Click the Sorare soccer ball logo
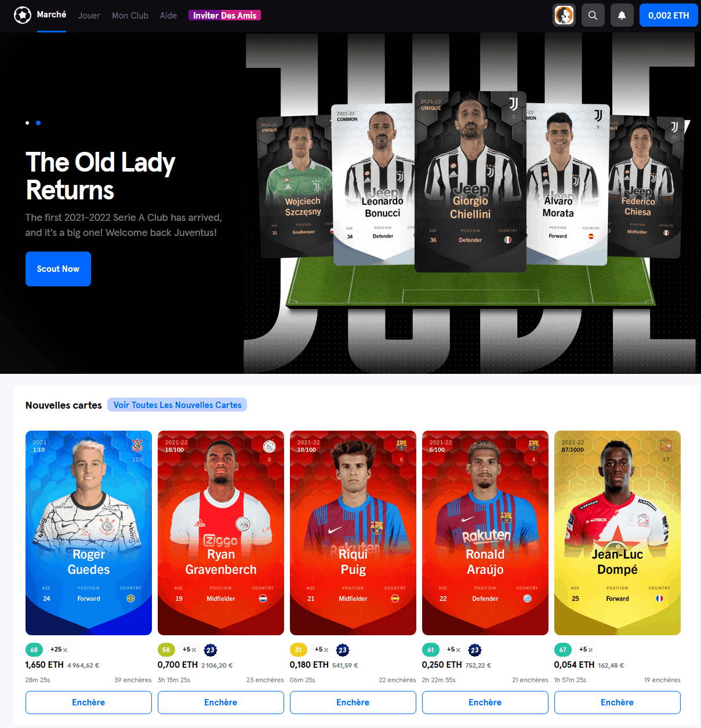Image resolution: width=701 pixels, height=728 pixels. click(x=23, y=15)
